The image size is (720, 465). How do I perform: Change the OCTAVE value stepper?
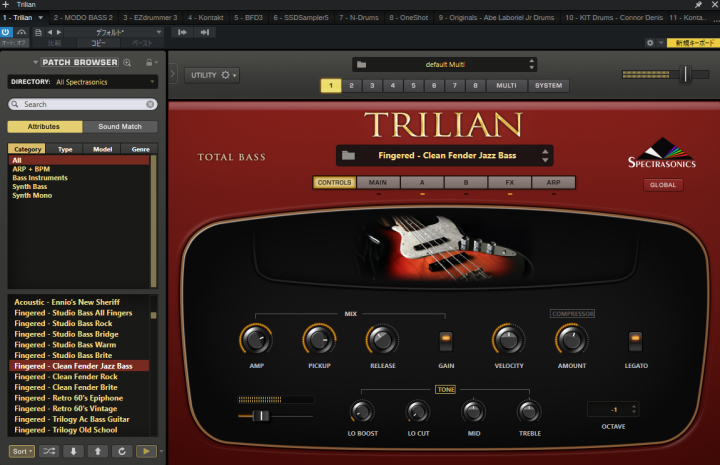(x=634, y=409)
